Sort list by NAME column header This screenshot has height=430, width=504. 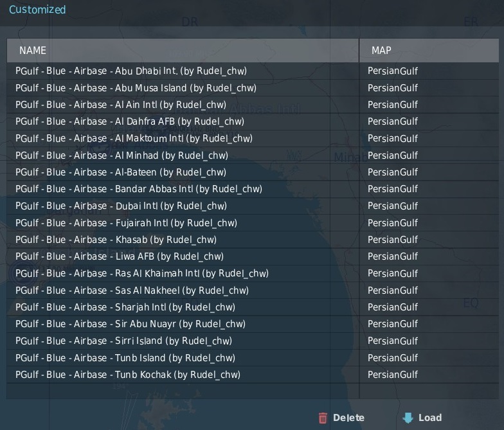tap(183, 50)
